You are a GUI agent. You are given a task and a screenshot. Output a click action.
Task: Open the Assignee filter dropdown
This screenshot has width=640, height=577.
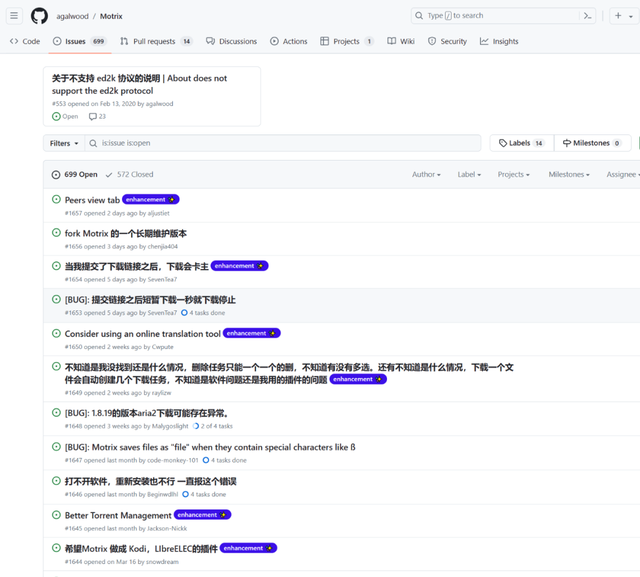click(623, 175)
